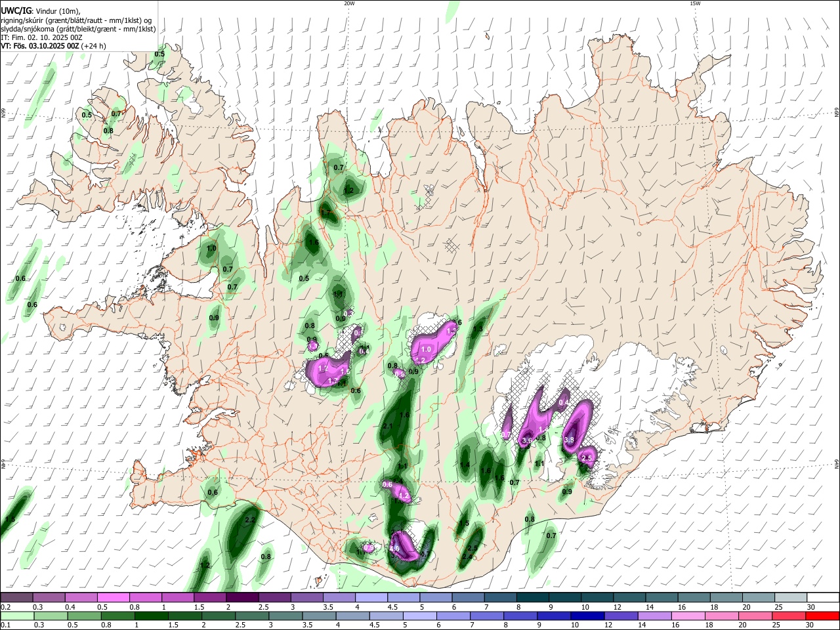Click the title text 'UWC/IG: Vindur (10m),'

click(x=41, y=10)
